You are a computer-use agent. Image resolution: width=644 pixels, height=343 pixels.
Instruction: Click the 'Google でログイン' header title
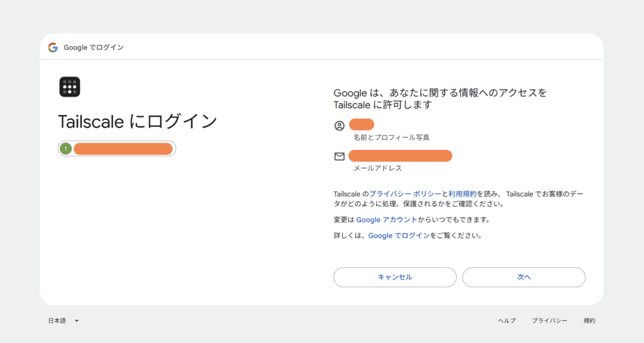(94, 48)
